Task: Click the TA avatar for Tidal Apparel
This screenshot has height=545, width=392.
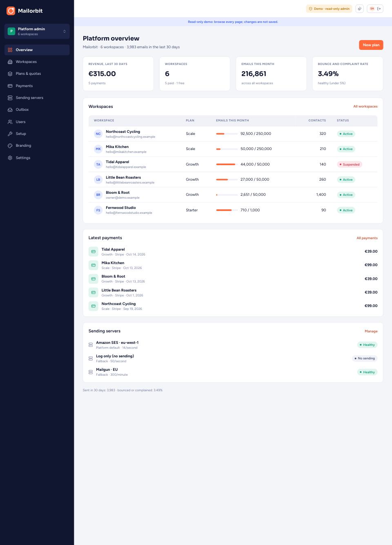Action: 98,164
